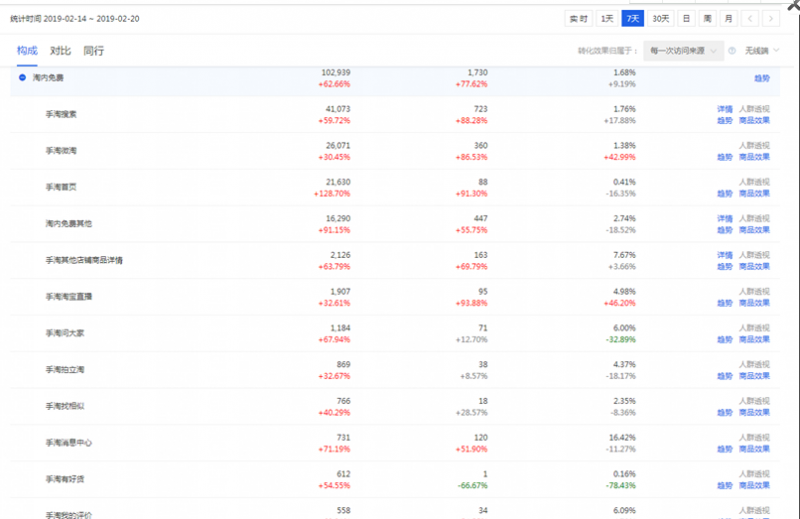This screenshot has width=800, height=519.
Task: Switch statistics granularity to 月
Action: (x=729, y=19)
